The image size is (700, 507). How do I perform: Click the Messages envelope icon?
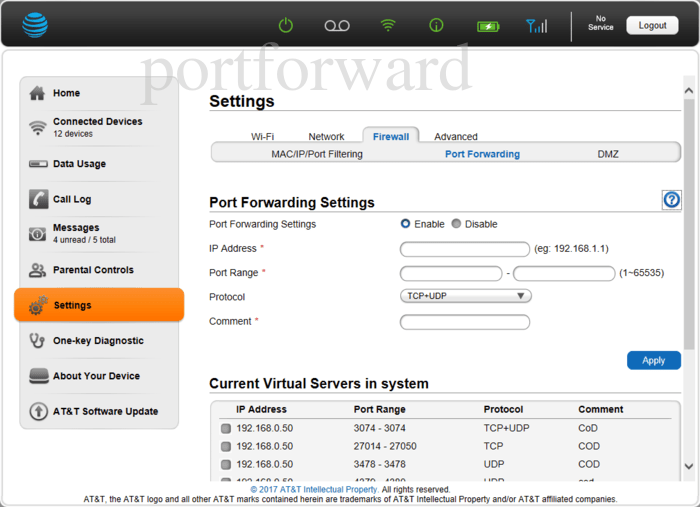(x=38, y=234)
